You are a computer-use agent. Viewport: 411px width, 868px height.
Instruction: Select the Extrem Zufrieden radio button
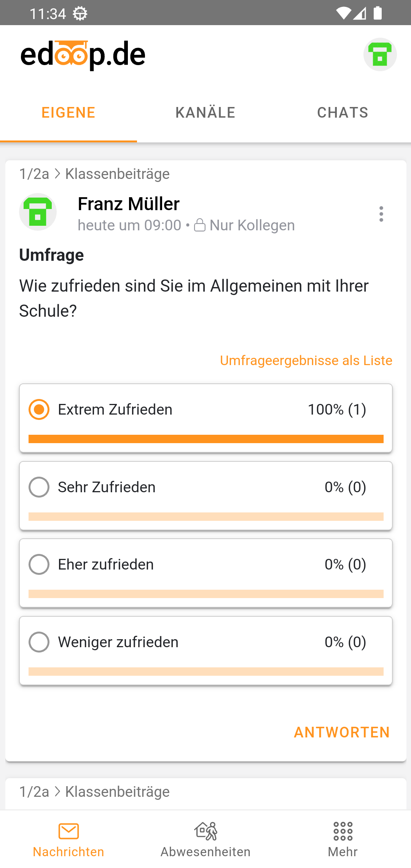tap(39, 410)
